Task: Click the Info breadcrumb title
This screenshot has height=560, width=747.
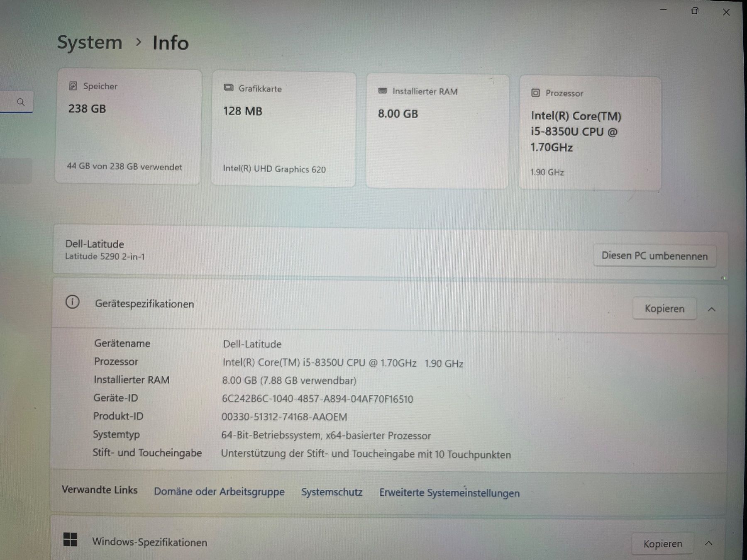Action: click(171, 43)
